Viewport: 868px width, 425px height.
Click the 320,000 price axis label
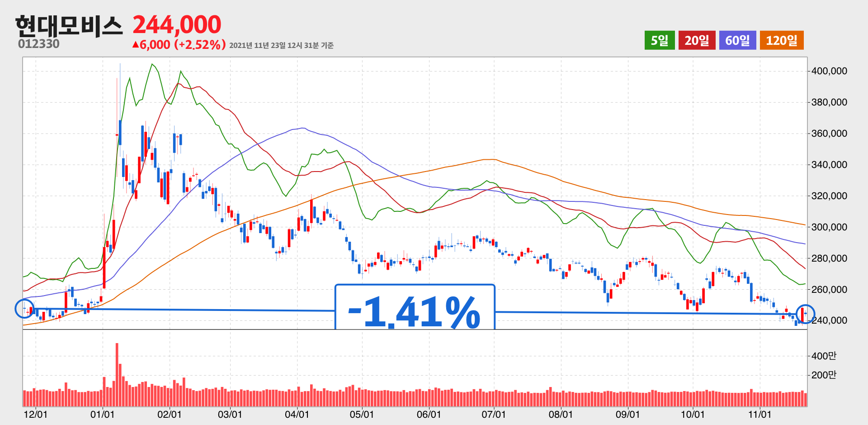click(x=829, y=196)
